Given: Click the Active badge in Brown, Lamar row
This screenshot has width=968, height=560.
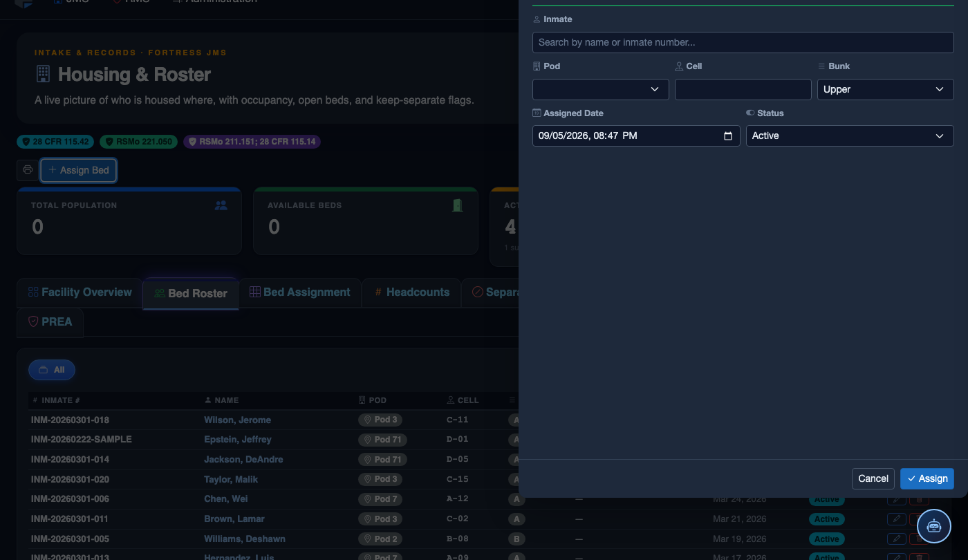Looking at the screenshot, I should pyautogui.click(x=827, y=519).
